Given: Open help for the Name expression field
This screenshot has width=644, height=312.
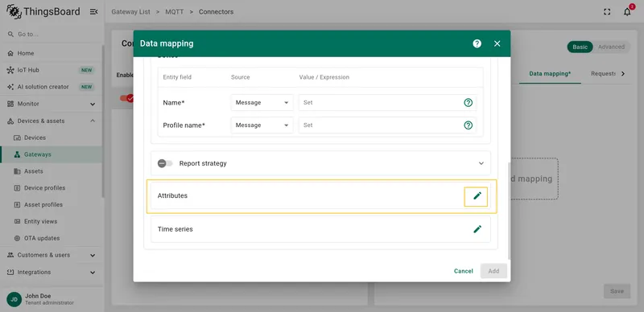Looking at the screenshot, I should [x=468, y=103].
